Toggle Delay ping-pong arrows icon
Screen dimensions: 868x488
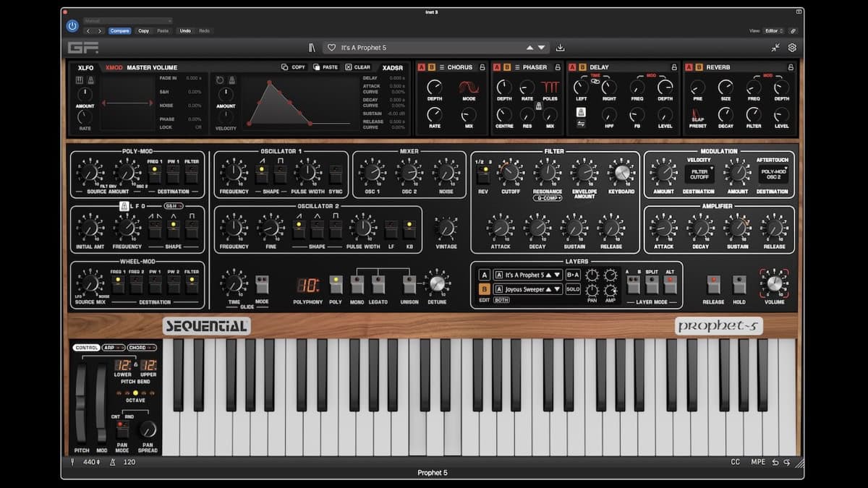581,124
